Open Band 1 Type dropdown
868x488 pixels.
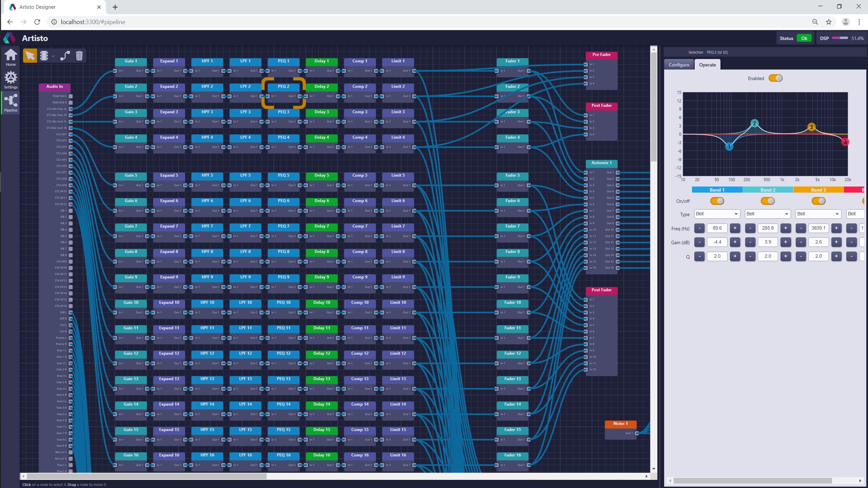717,214
